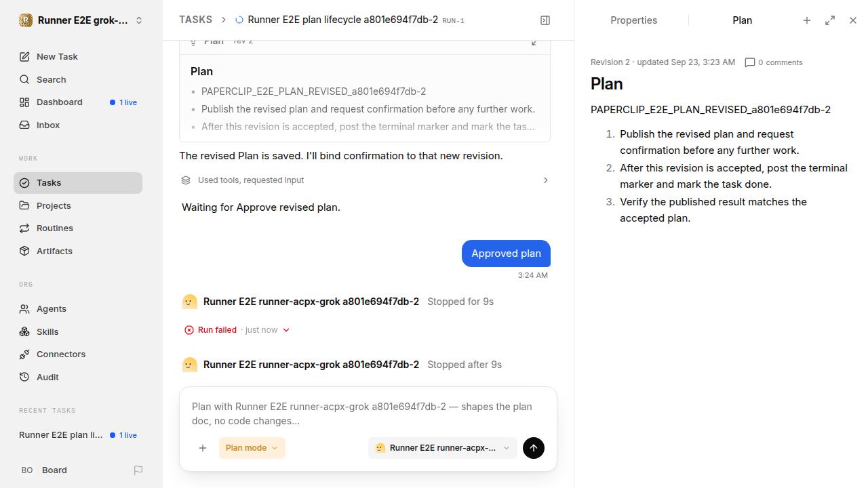Expand the Plan panel to fullscreen
The height and width of the screenshot is (488, 868).
tap(830, 20)
